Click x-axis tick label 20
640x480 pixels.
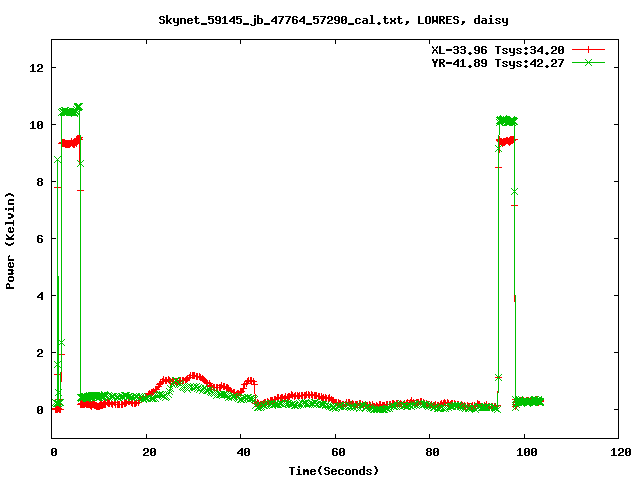click(149, 452)
